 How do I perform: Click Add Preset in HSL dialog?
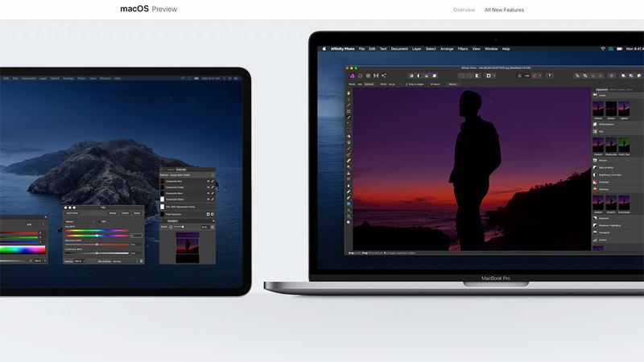72,213
